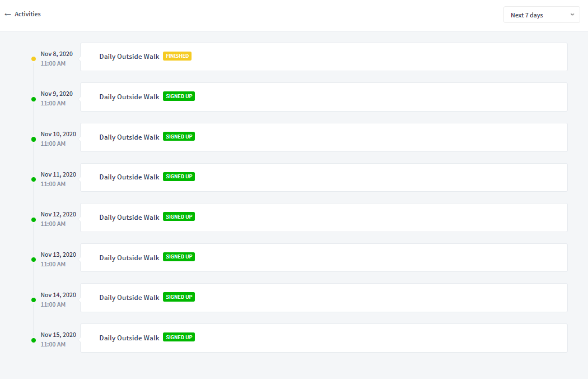Open Daily Outside Walk title on Nov 15
The height and width of the screenshot is (379, 588).
[129, 338]
